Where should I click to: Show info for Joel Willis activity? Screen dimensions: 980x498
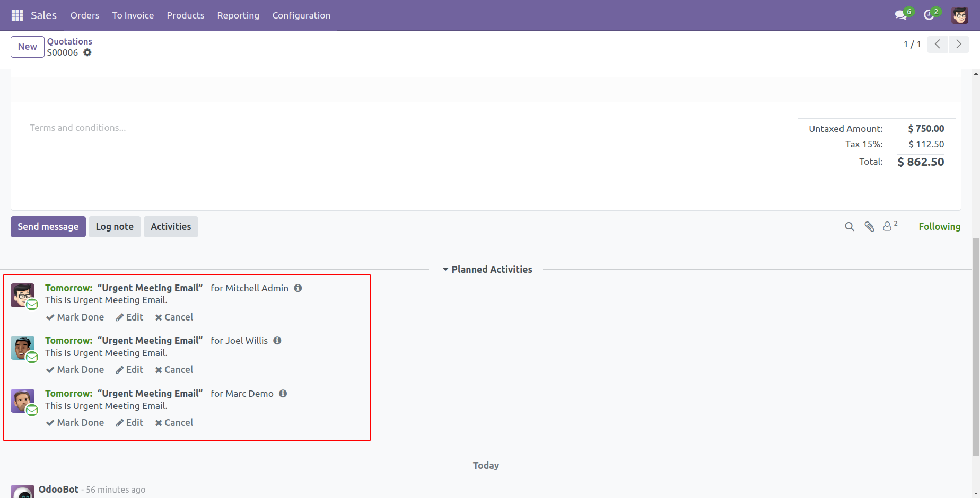point(277,341)
